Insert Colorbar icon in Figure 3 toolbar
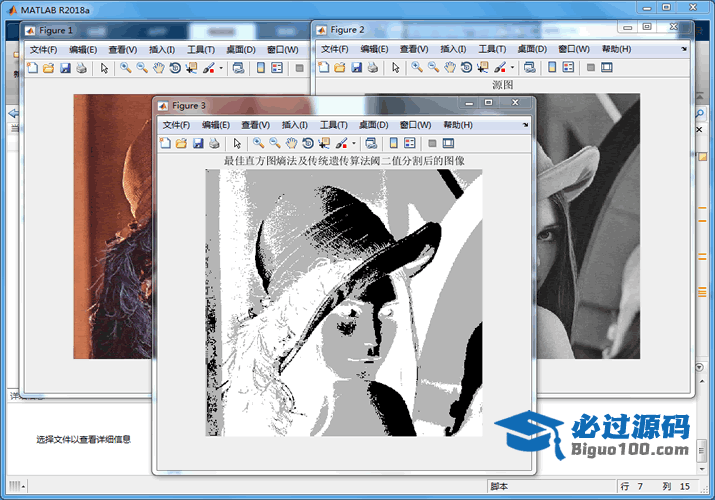 [x=394, y=143]
